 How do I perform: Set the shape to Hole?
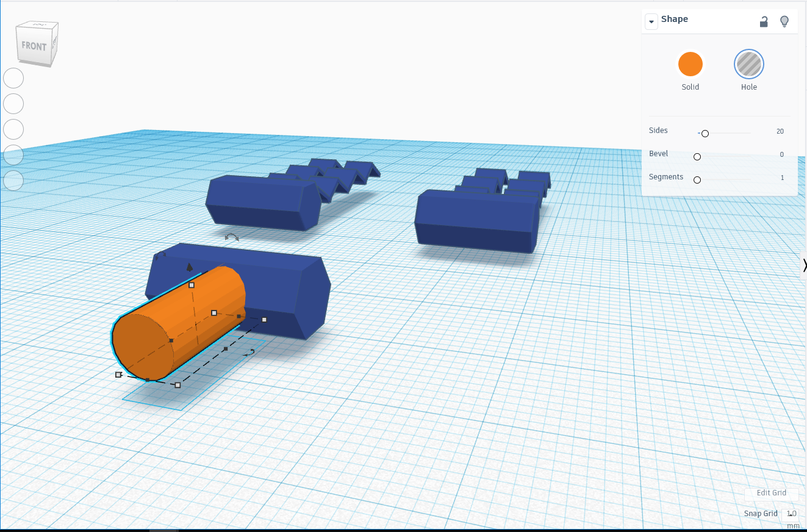pyautogui.click(x=749, y=64)
